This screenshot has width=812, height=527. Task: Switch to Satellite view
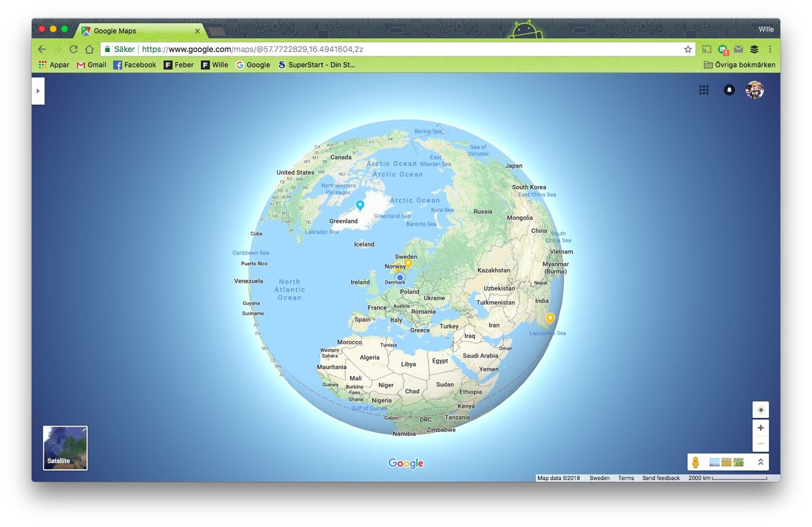65,448
